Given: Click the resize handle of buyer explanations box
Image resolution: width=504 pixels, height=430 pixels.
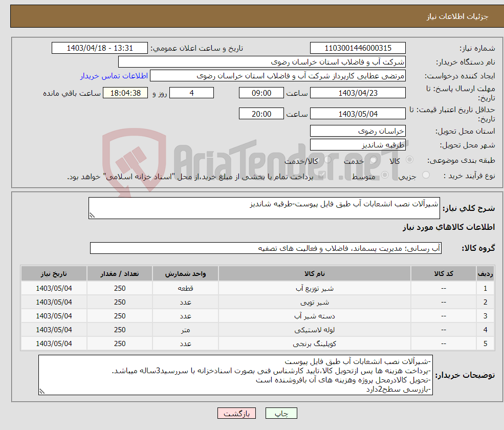Looking at the screenshot, I should [x=42, y=392].
